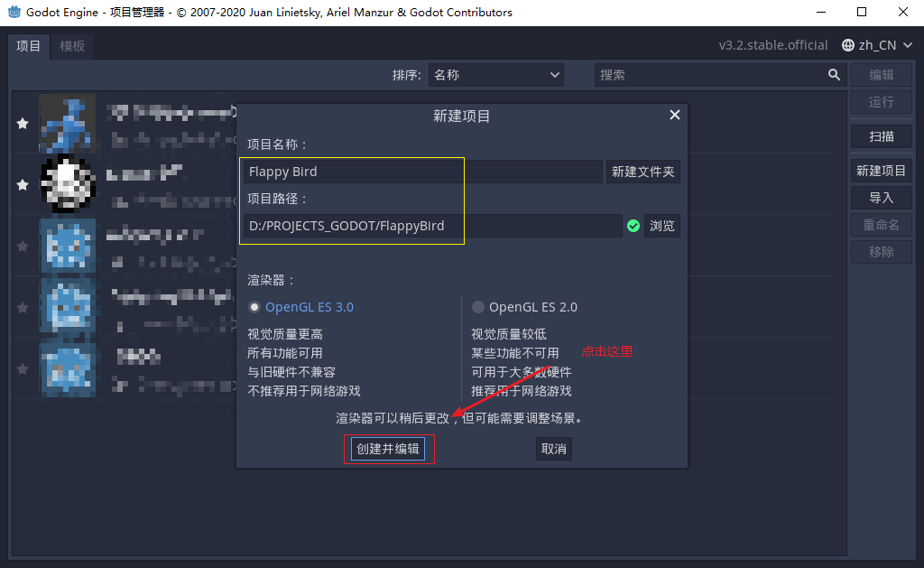The height and width of the screenshot is (568, 924).
Task: Select the fourth project's Godot icon thumbnail
Action: pos(67,307)
